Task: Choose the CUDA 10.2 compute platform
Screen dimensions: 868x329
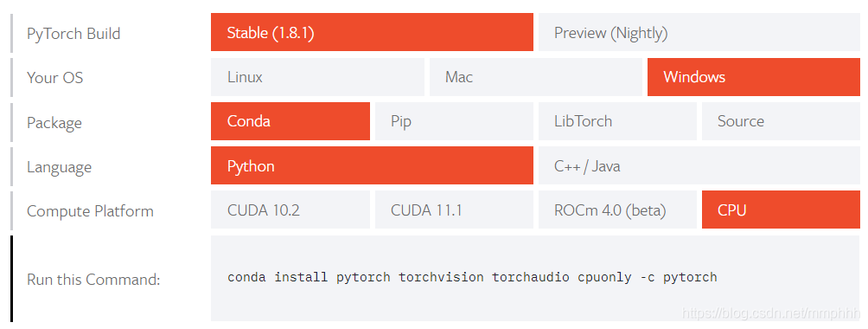Action: [x=290, y=210]
